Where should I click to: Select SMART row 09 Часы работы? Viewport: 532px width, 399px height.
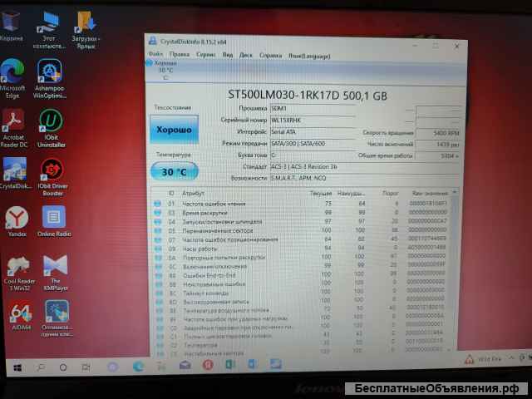click(x=301, y=249)
